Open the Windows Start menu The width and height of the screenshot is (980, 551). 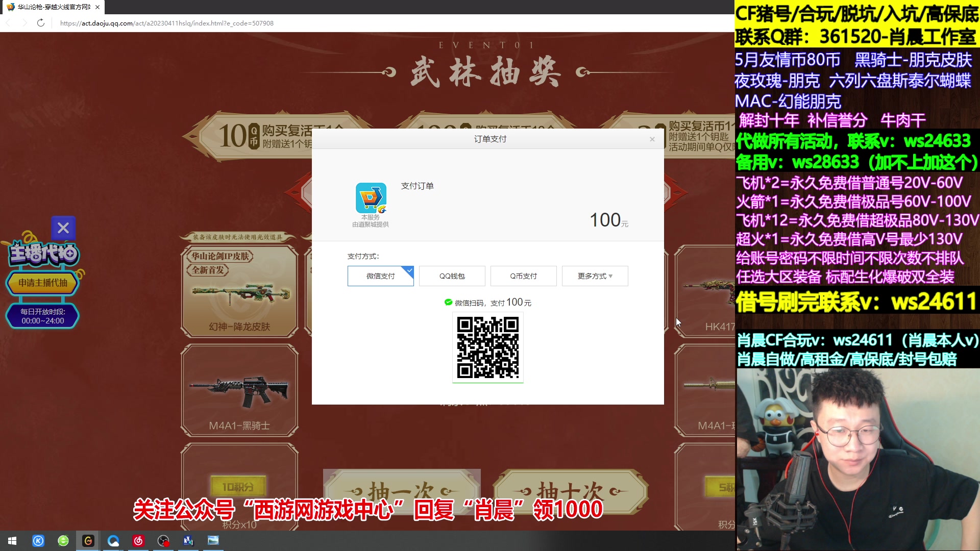pos(12,541)
